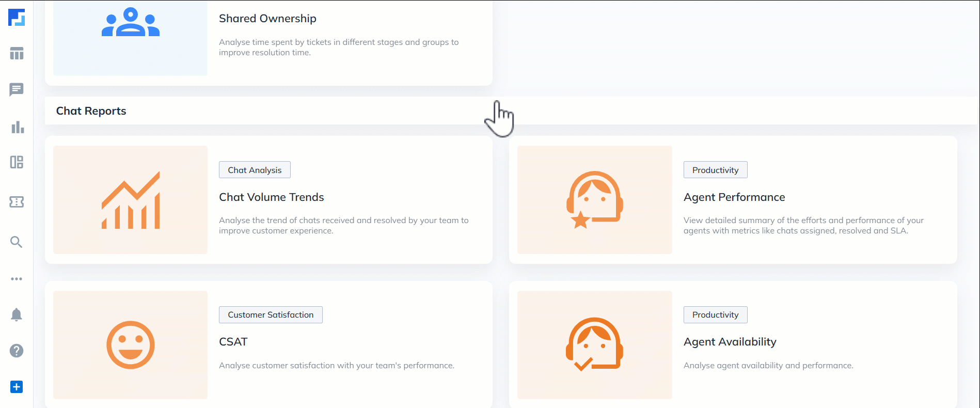Click the CSAT smiley face thumbnail
Viewport: 980px width, 408px height.
pos(130,345)
